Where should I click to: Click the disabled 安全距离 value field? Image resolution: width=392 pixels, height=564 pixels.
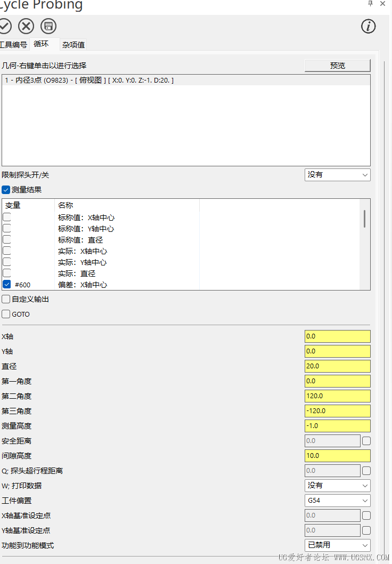pos(332,441)
